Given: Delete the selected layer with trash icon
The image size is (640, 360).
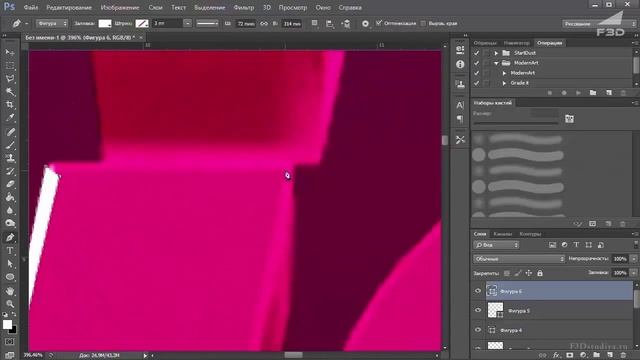Looking at the screenshot, I should 623,355.
